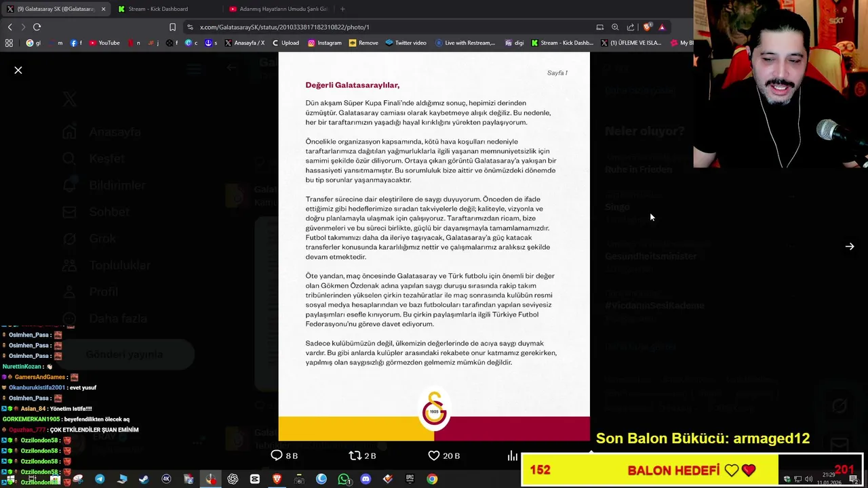The height and width of the screenshot is (488, 868).
Task: Open the Brave Rewards triangle icon
Action: pos(662,27)
